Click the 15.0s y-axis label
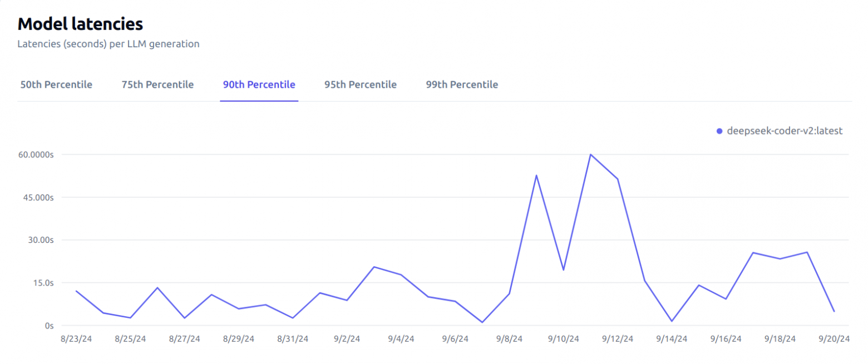 coord(42,283)
